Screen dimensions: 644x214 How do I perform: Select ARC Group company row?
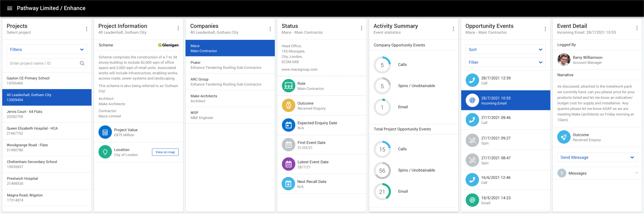click(230, 82)
